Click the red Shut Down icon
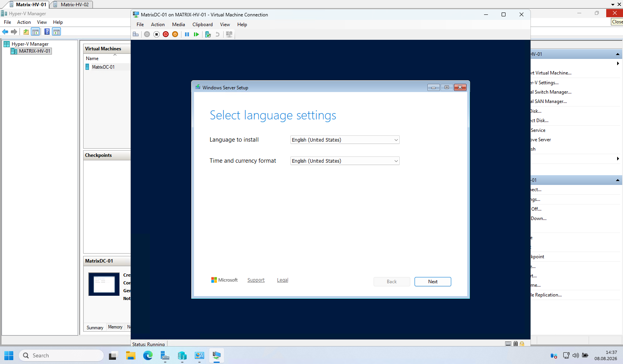 point(166,34)
